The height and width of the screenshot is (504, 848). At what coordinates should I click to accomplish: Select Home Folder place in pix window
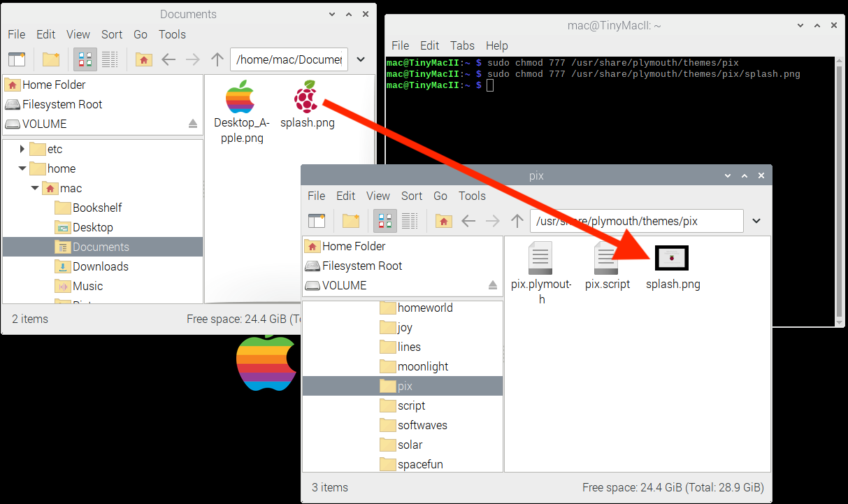[x=403, y=246]
